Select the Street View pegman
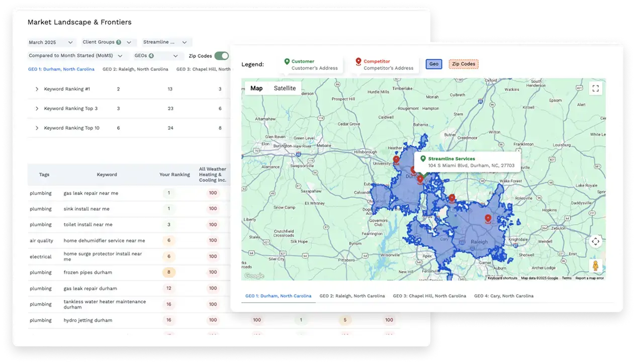Screen dimensions: 636x364 (595, 265)
